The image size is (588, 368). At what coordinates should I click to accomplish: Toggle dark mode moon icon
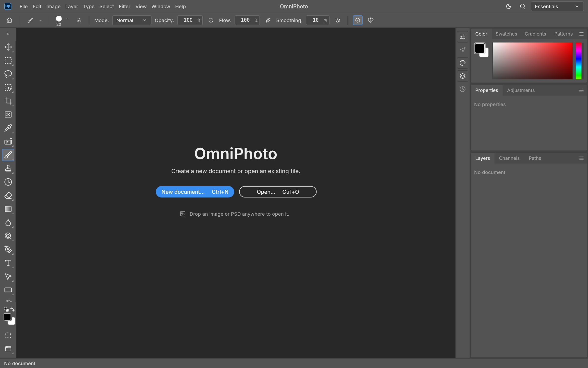[x=509, y=6]
